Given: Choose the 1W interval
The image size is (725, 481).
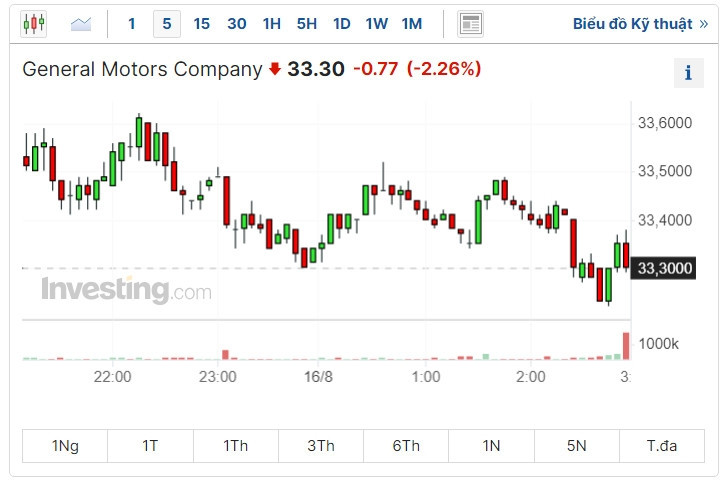Looking at the screenshot, I should tap(376, 24).
